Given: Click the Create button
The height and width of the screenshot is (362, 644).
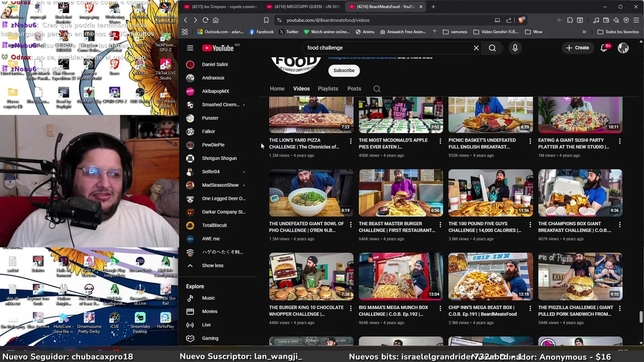Looking at the screenshot, I should click(577, 48).
